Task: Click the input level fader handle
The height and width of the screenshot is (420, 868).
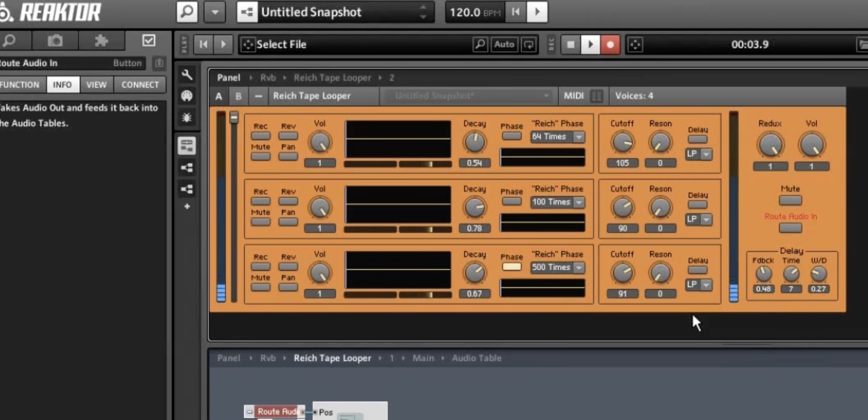Action: (234, 117)
